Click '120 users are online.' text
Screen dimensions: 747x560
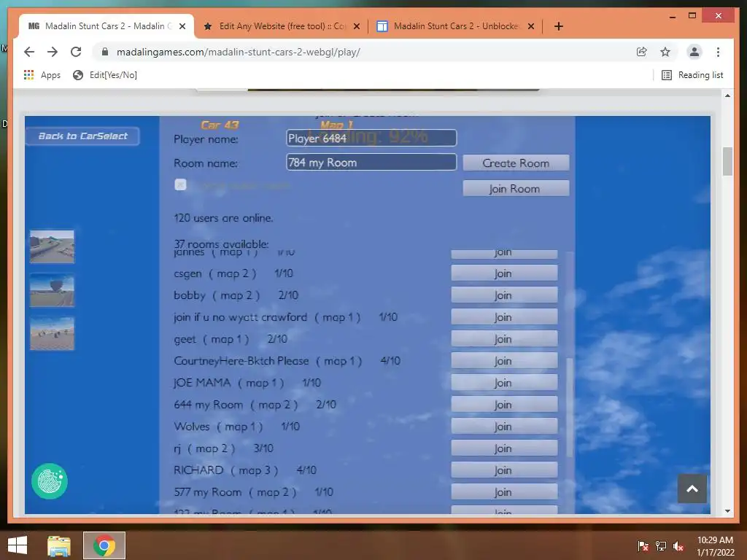(x=223, y=218)
